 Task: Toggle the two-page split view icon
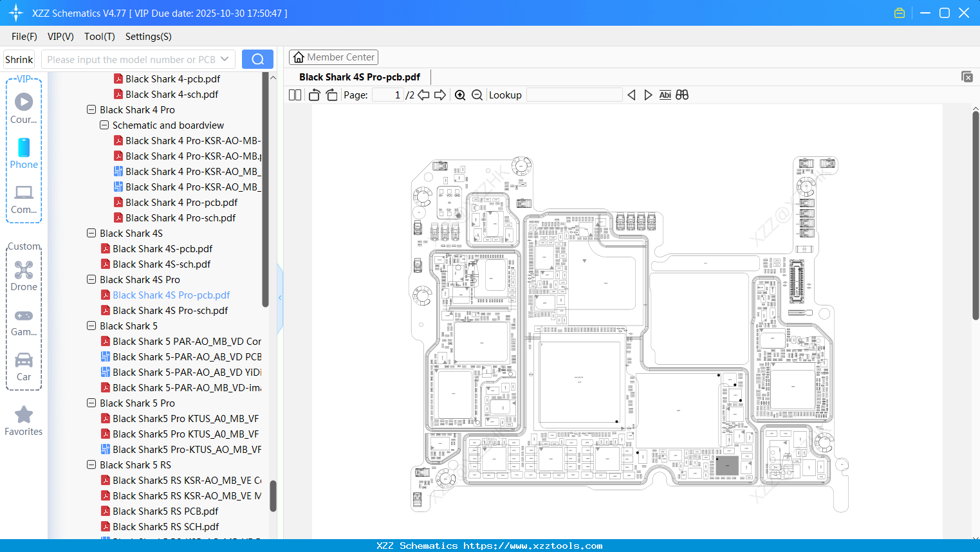295,95
